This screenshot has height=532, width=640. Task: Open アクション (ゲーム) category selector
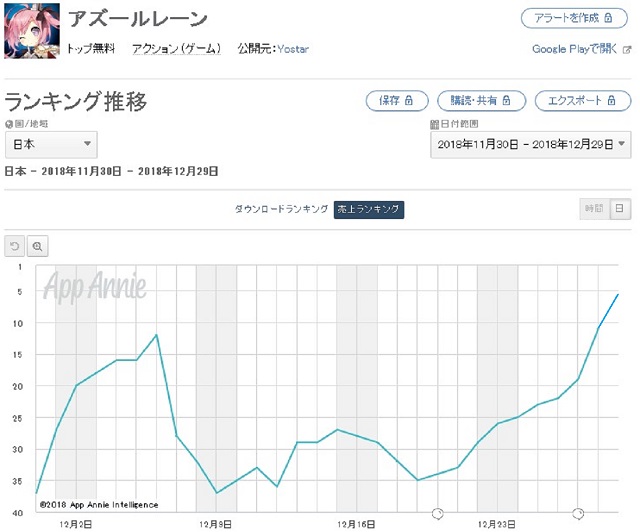(x=177, y=49)
